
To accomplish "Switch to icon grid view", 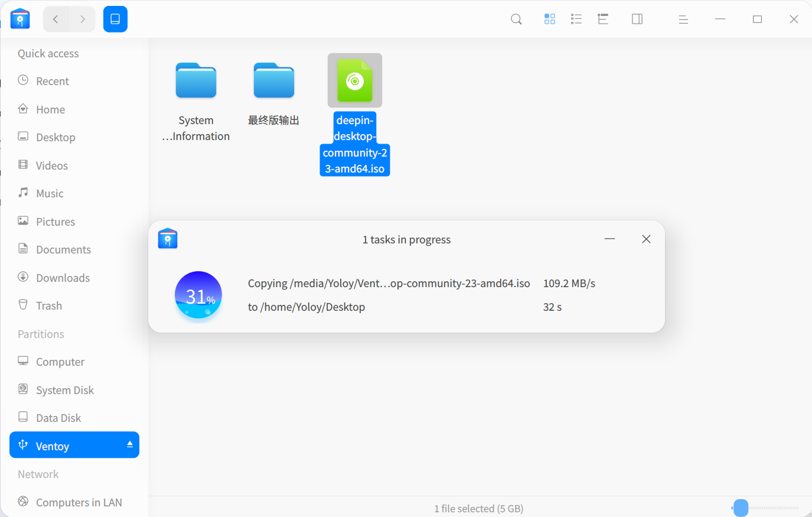I will [550, 19].
